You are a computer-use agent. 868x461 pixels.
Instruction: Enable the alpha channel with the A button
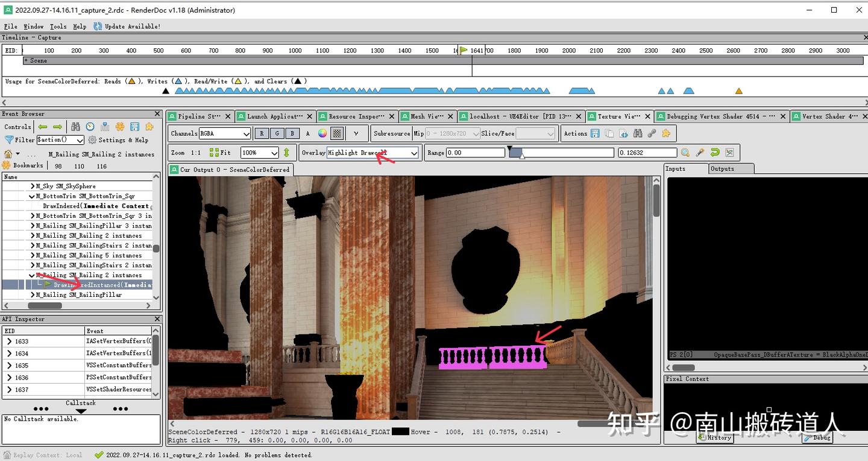pyautogui.click(x=307, y=133)
